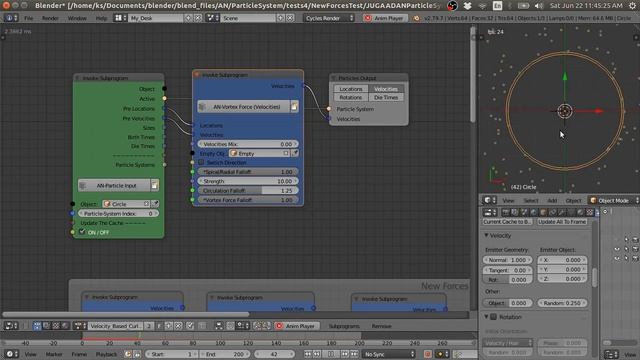This screenshot has width=640, height=360.
Task: Enable the Switch Direction checkbox
Action: click(x=201, y=162)
